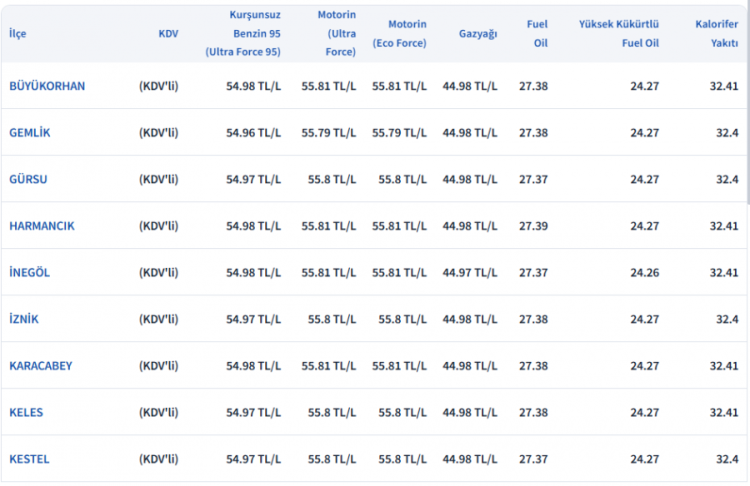Viewport: 750px width, 486px height.
Task: Select the Kurşunsuz Benzin 95 column header
Action: pyautogui.click(x=243, y=34)
